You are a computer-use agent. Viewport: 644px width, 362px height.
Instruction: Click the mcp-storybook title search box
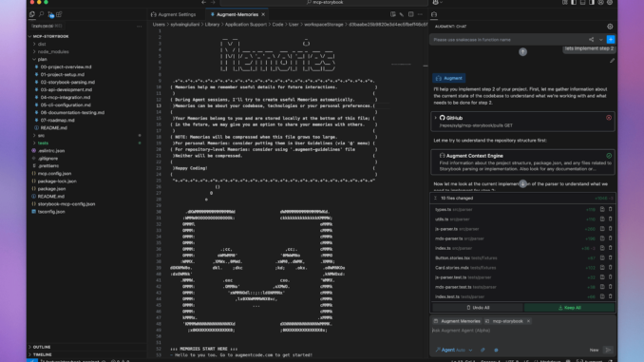pyautogui.click(x=324, y=3)
